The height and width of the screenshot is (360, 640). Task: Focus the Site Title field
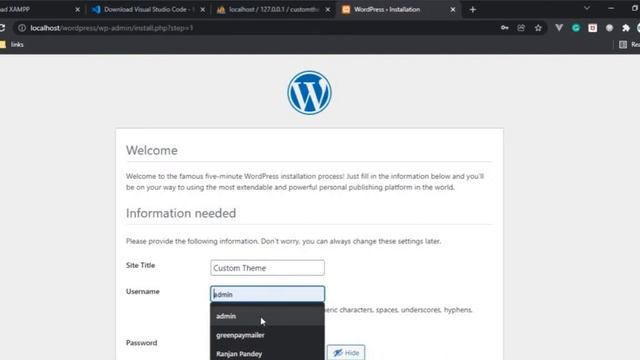coord(267,268)
